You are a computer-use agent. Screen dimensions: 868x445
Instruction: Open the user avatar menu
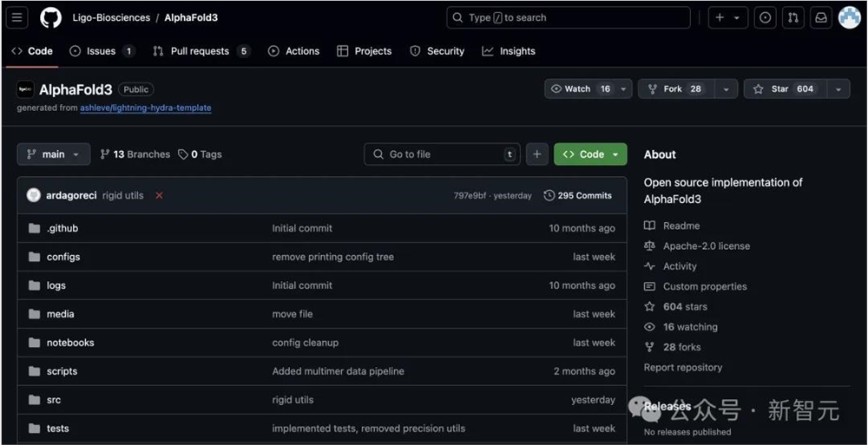tap(849, 17)
